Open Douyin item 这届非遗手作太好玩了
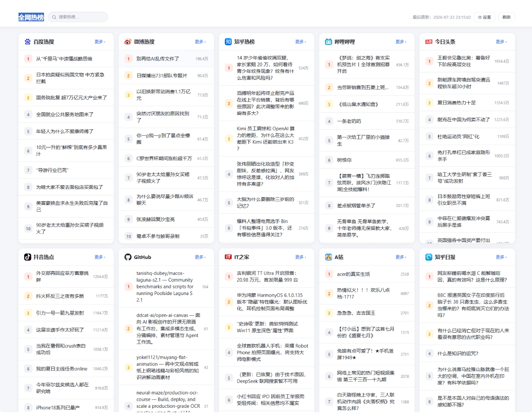Viewport: 532px width, 413px height. [66, 330]
